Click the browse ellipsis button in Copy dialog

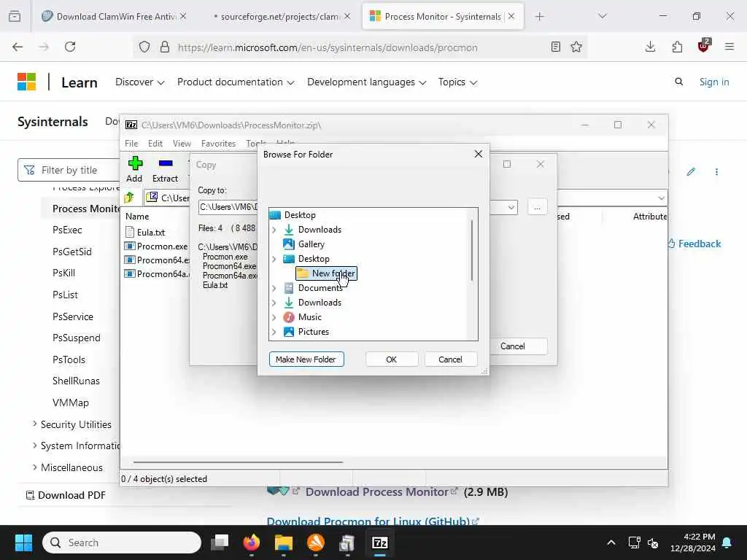(x=538, y=207)
